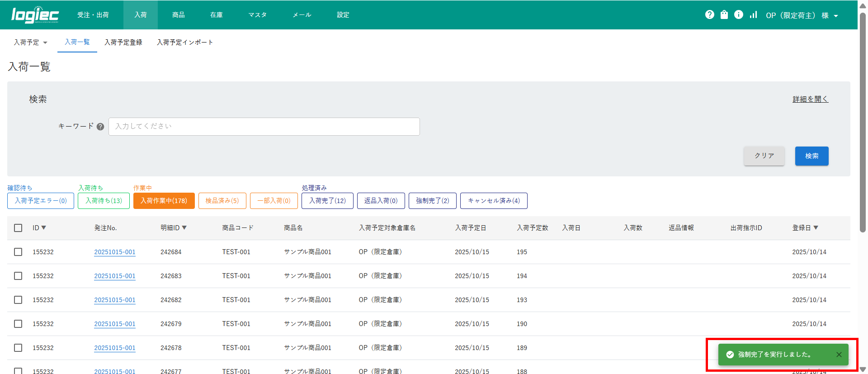Image resolution: width=868 pixels, height=374 pixels.
Task: Open the shopping bag icon in header
Action: [724, 15]
